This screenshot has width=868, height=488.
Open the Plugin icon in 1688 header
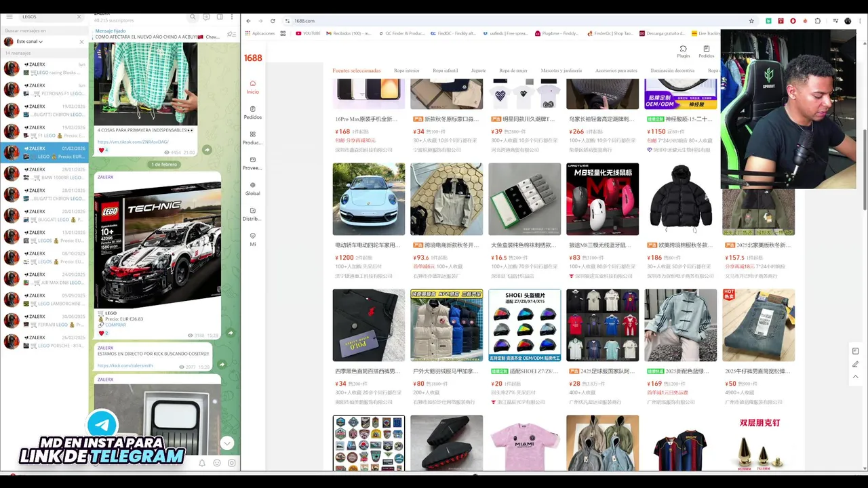(683, 52)
